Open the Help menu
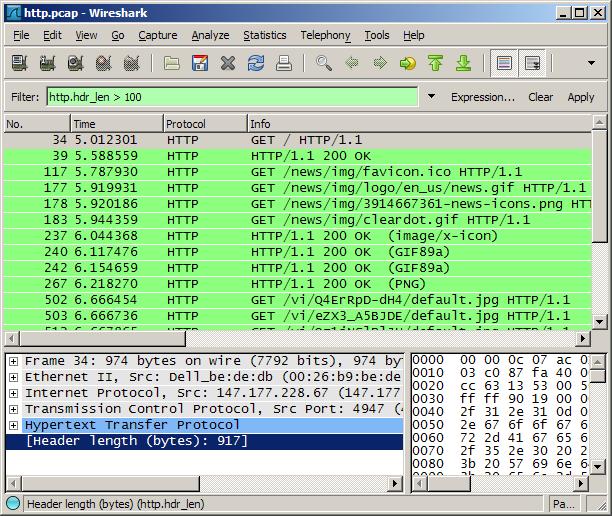The image size is (612, 516). pos(414,35)
